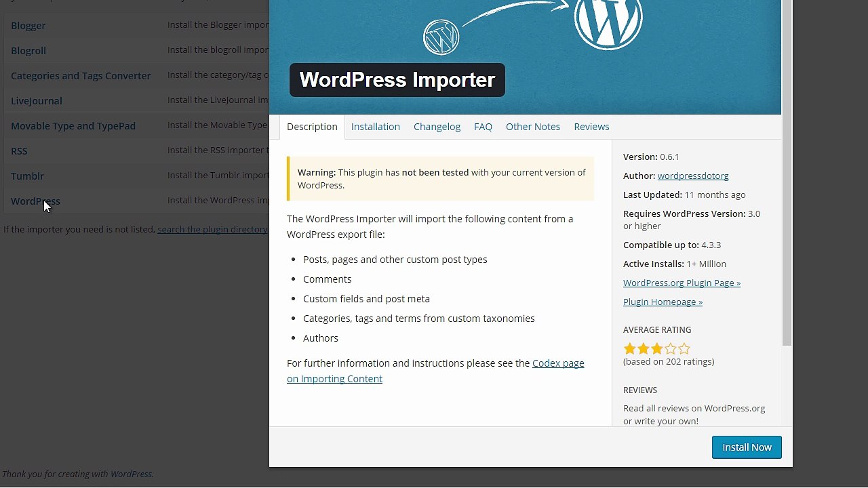Click the WordPress link in footer
Viewport: 868px width, 488px height.
131,474
